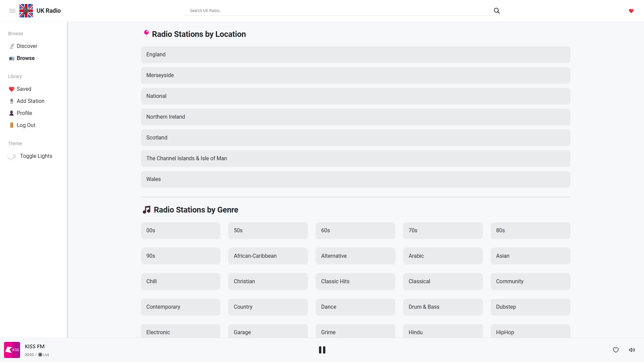Open Profile from the sidebar
Image resolution: width=644 pixels, height=362 pixels.
pyautogui.click(x=24, y=113)
